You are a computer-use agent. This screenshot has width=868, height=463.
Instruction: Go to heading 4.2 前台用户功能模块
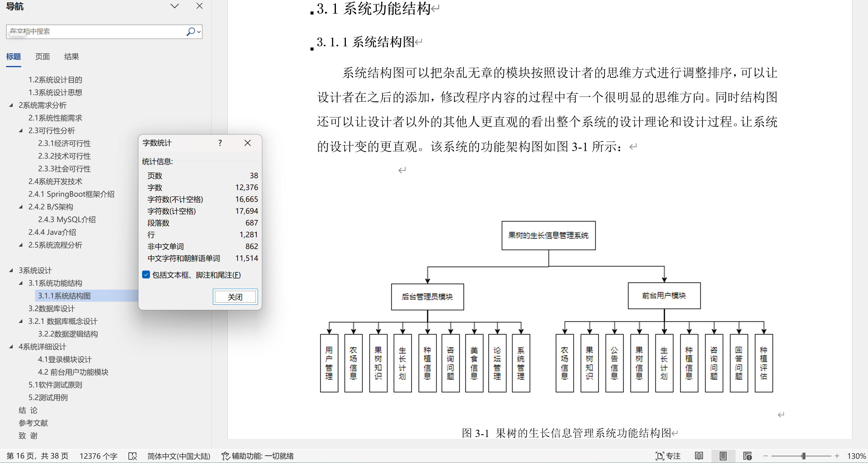73,372
